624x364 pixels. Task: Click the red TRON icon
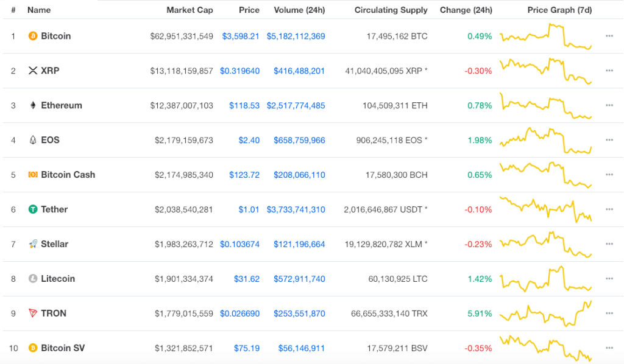coord(33,313)
